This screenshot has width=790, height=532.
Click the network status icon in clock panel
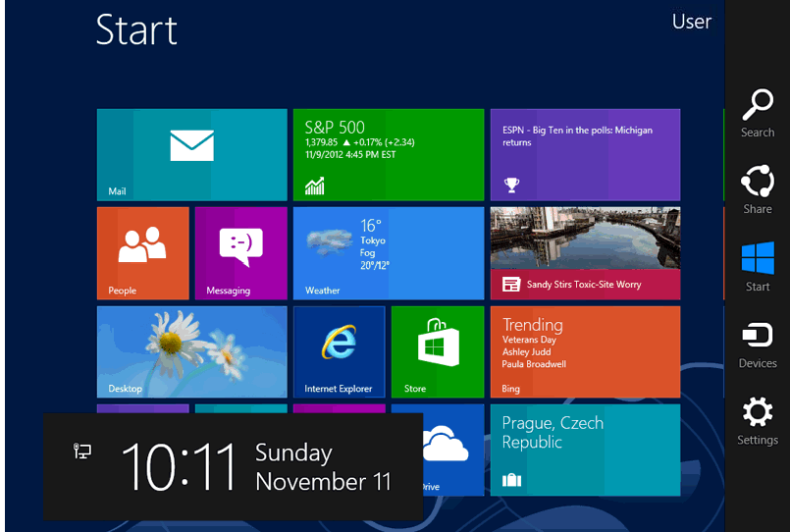pos(82,451)
